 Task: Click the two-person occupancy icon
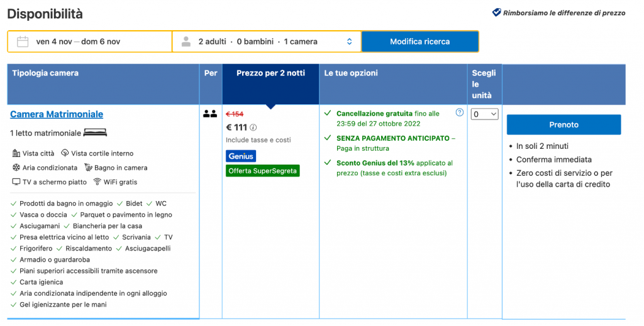pos(210,114)
